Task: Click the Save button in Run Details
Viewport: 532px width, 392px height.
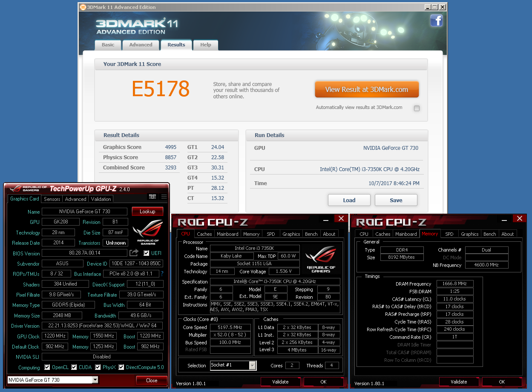Action: tap(396, 200)
